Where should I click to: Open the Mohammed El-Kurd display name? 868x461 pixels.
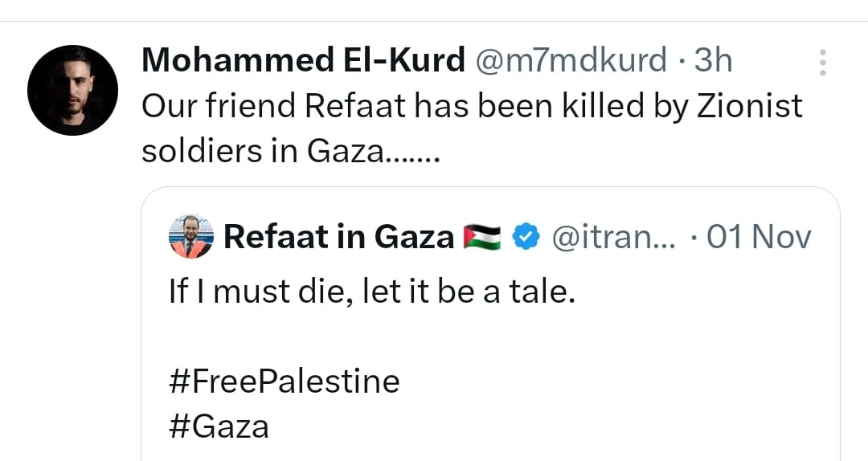(x=303, y=60)
